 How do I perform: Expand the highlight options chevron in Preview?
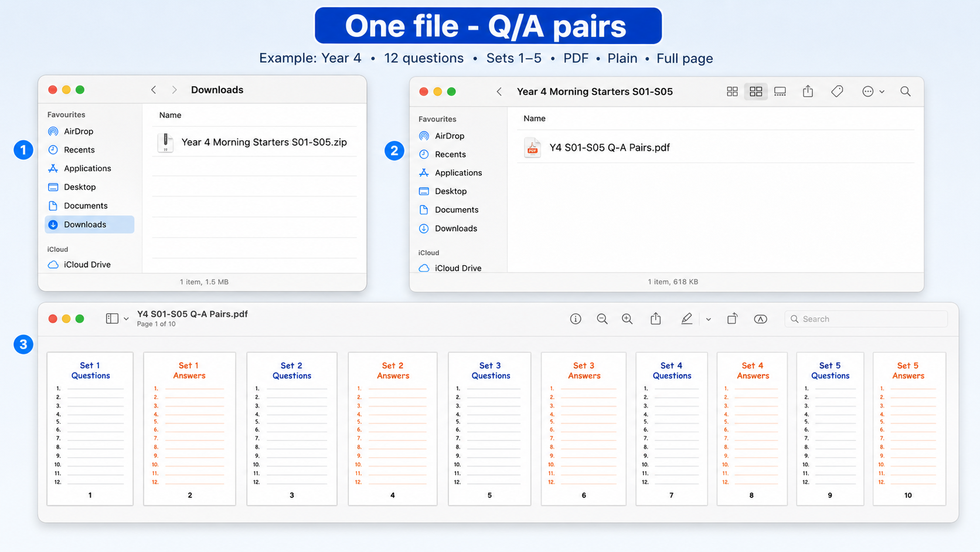coord(709,320)
